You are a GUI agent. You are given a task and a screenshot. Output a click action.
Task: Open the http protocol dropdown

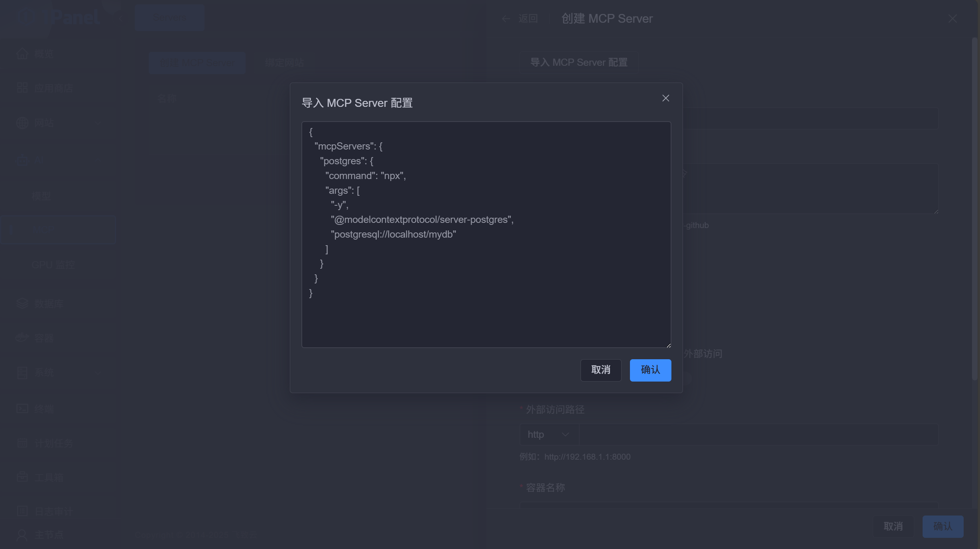coord(549,435)
